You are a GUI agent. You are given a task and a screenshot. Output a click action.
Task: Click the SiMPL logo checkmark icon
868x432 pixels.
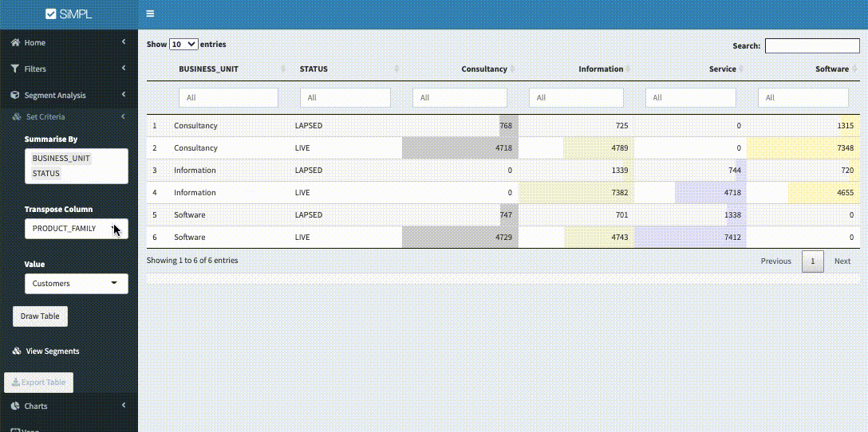point(51,14)
